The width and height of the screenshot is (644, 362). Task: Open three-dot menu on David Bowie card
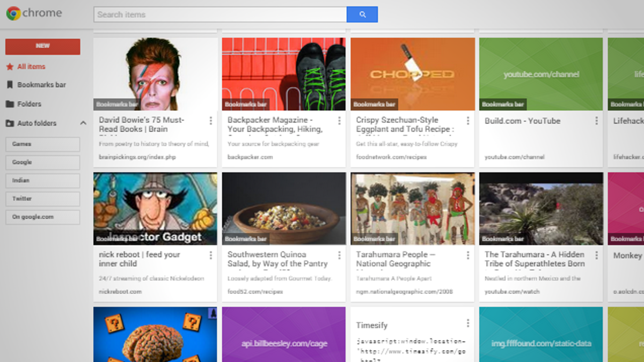pos(210,121)
